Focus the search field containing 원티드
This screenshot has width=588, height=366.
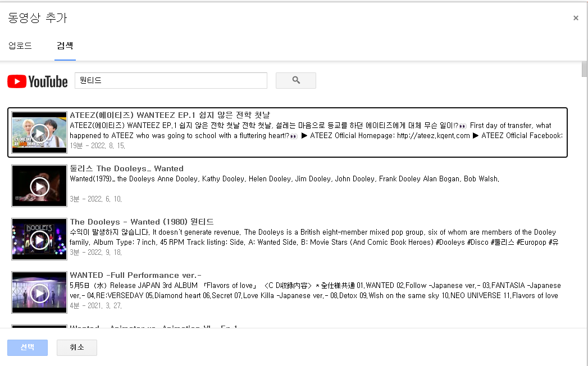click(171, 81)
